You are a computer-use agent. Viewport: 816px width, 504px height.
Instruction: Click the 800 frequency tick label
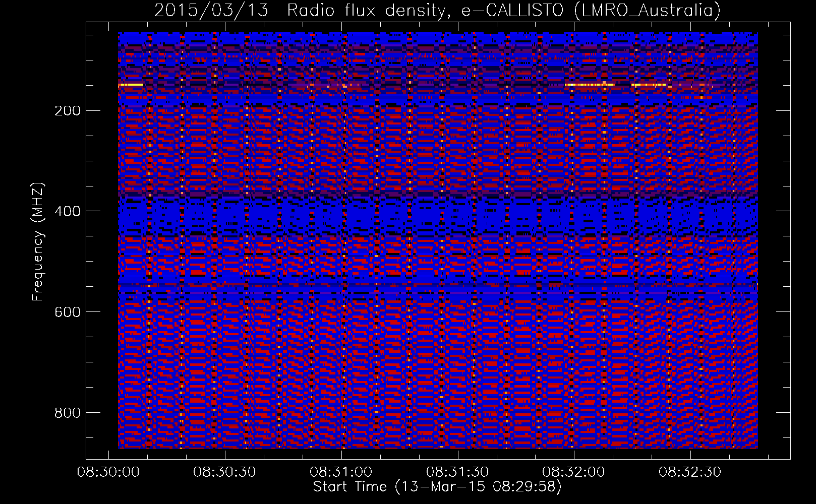[x=67, y=413]
